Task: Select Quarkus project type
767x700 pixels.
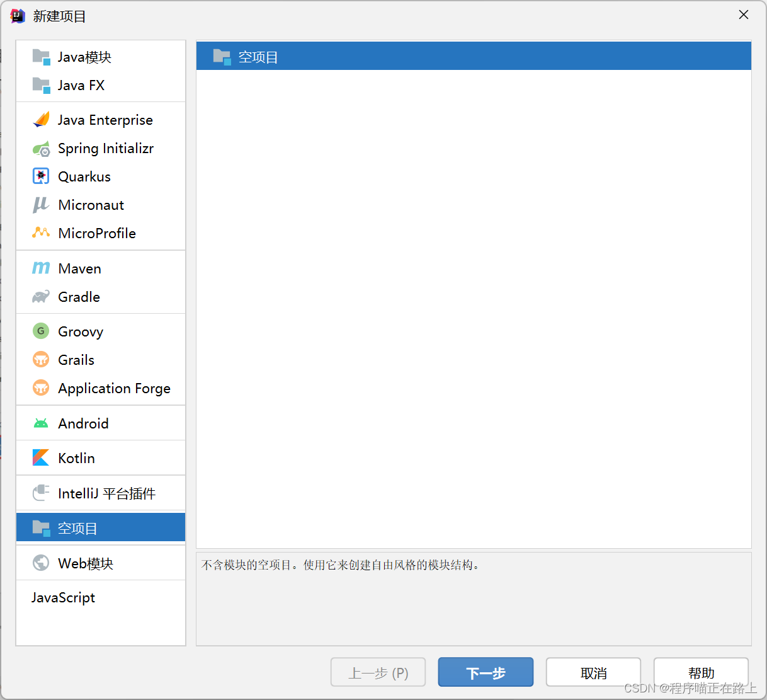Action: pyautogui.click(x=101, y=176)
